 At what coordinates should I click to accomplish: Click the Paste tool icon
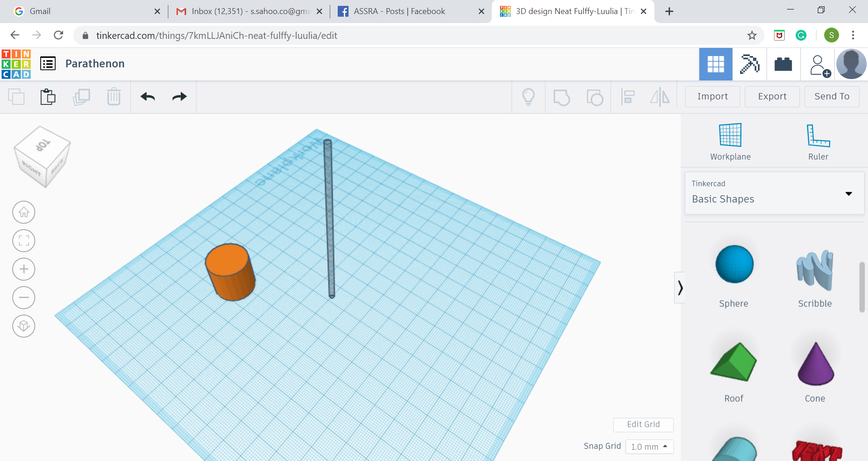(48, 97)
